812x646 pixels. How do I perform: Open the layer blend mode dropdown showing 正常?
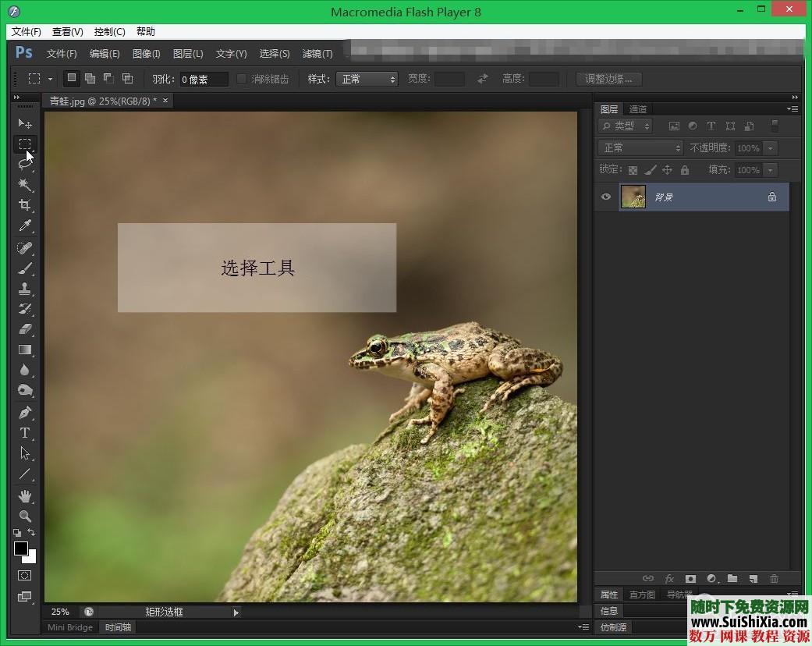point(640,147)
